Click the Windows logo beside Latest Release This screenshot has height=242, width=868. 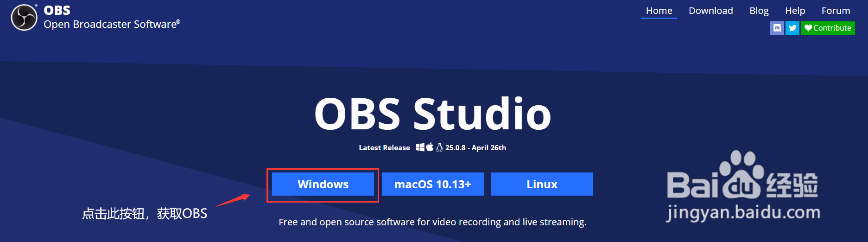(420, 147)
